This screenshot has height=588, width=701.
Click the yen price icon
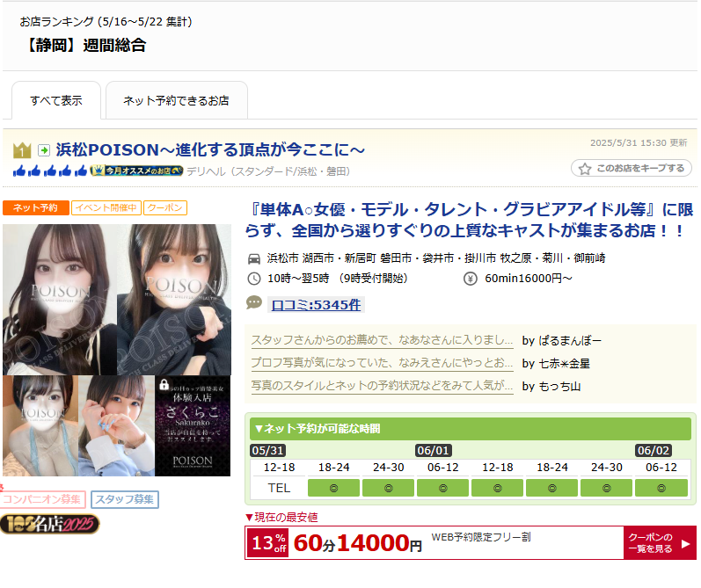(471, 279)
